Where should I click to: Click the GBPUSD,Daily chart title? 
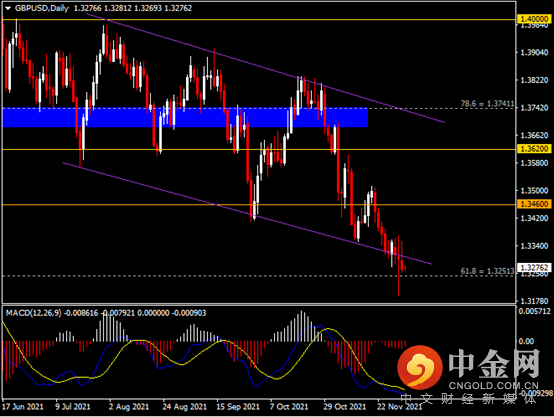pos(42,8)
